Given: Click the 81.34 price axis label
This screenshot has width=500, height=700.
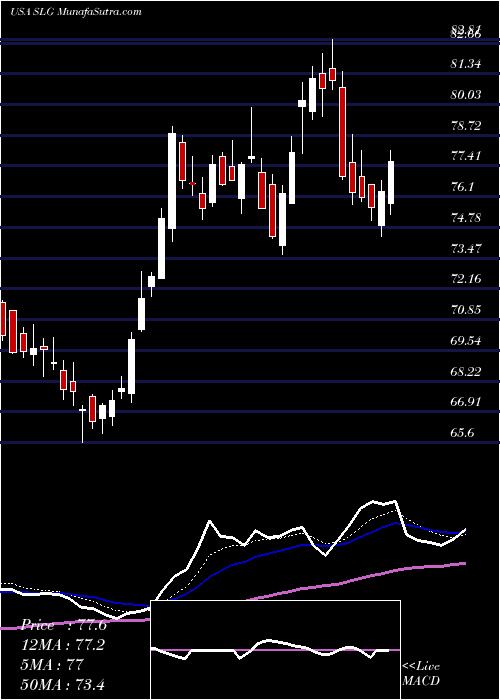Looking at the screenshot, I should (466, 64).
